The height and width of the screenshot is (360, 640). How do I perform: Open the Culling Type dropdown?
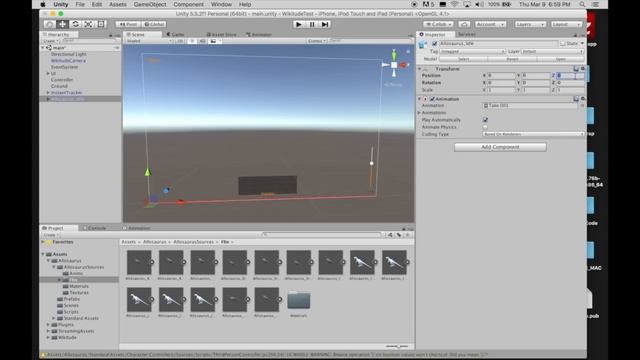pyautogui.click(x=533, y=134)
